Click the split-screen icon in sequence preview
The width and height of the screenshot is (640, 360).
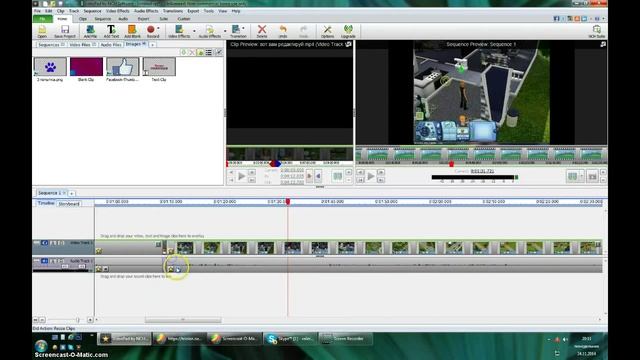click(572, 176)
